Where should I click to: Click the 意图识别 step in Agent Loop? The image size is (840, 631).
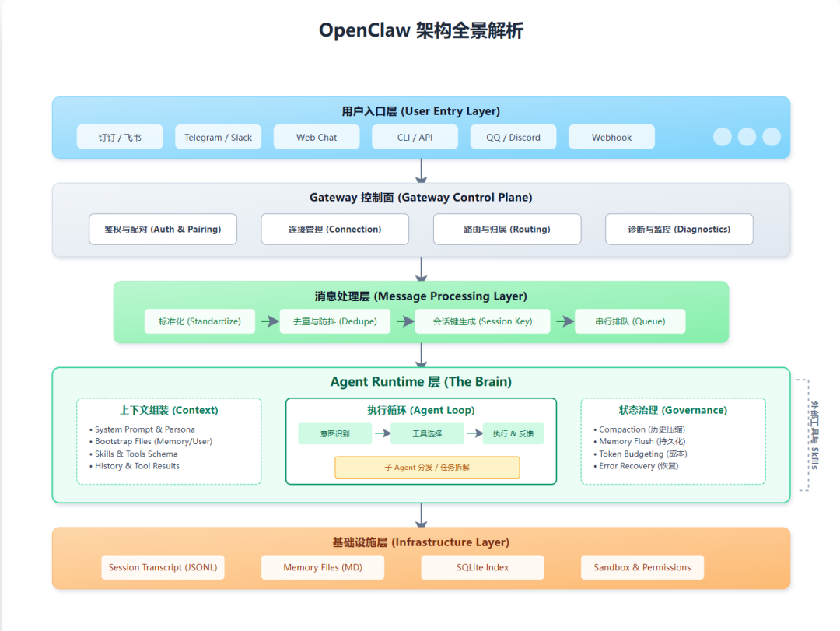(334, 433)
